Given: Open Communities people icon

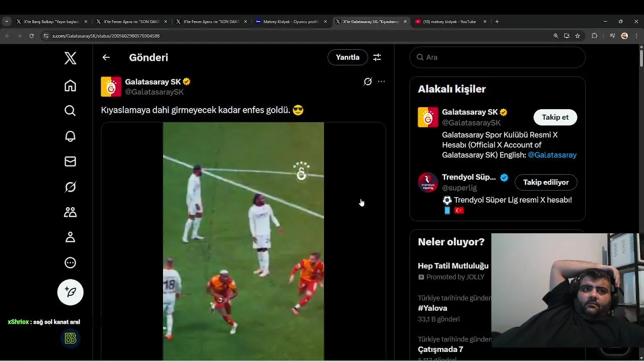Looking at the screenshot, I should tap(70, 212).
